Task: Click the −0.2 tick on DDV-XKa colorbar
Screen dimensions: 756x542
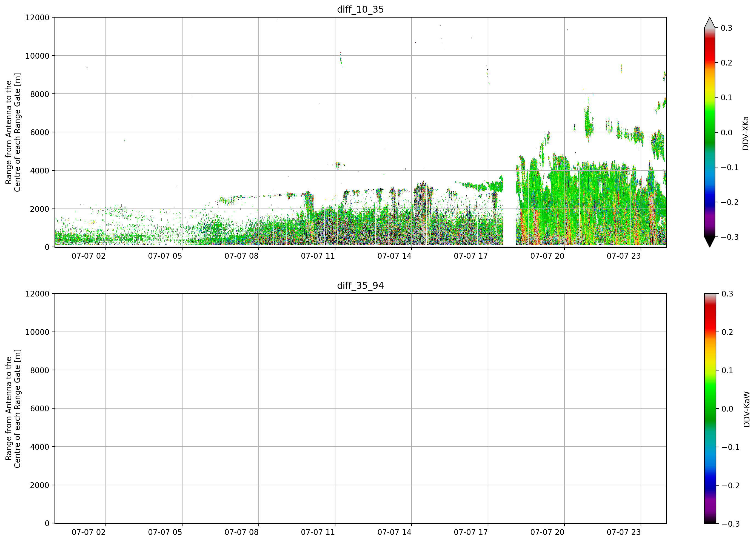Action: [730, 202]
